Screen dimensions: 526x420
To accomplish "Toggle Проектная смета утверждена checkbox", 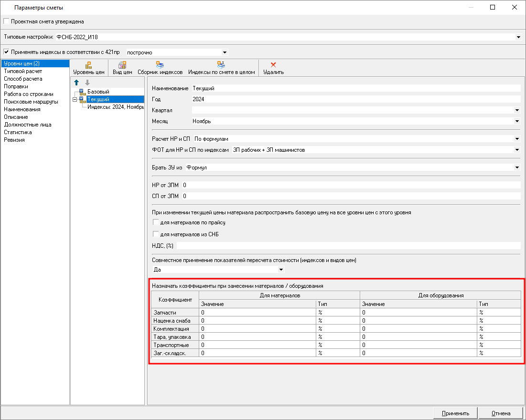I will (x=6, y=21).
